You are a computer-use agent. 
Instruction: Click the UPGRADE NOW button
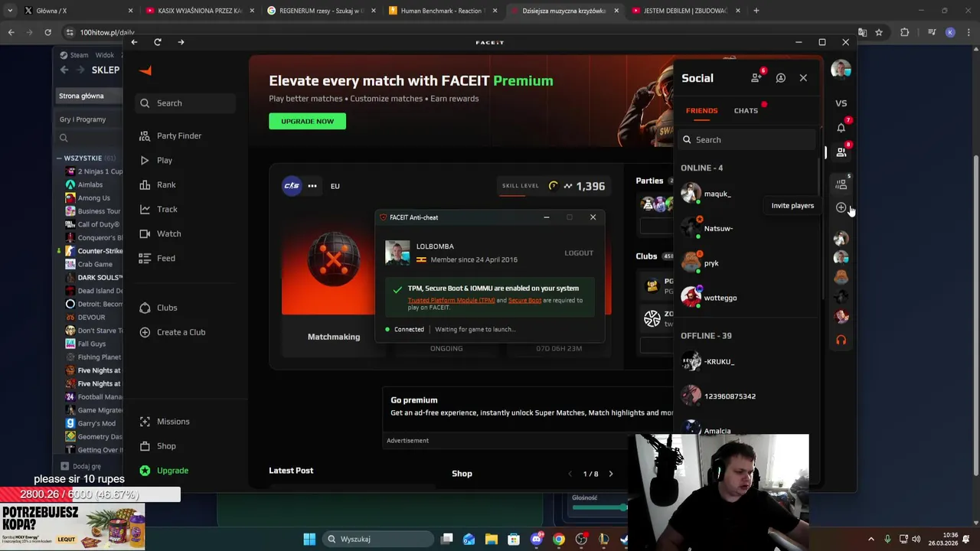pos(307,121)
